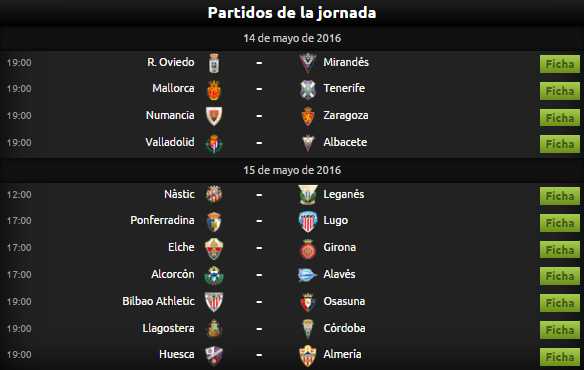Click the Osasuna team badge
The image size is (584, 370).
[x=308, y=302]
